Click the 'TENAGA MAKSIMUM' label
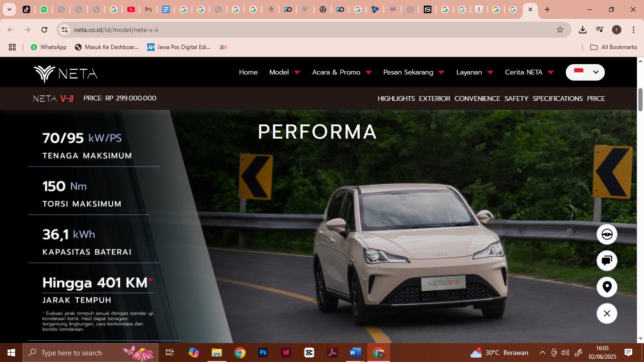This screenshot has height=362, width=644. pos(87,156)
